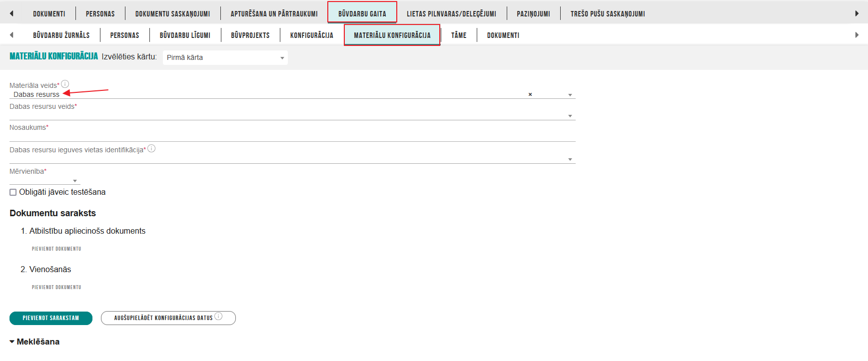This screenshot has height=361, width=868.
Task: Click Augšupielādēt konfigurācijas datus button
Action: pos(168,318)
